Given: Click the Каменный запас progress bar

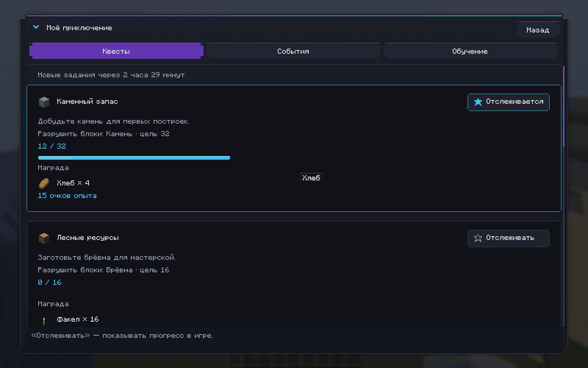Looking at the screenshot, I should 134,158.
